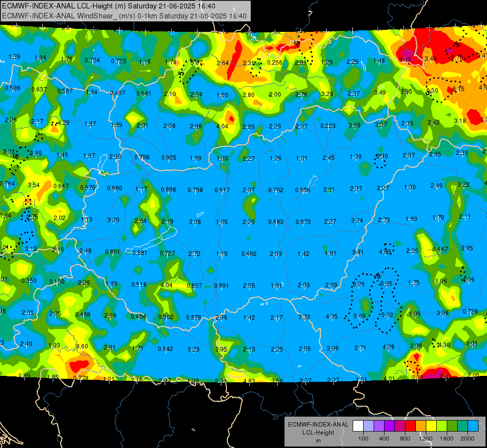487x448 pixels.
Task: Click wind shear value 0.596
Action: pos(13,88)
